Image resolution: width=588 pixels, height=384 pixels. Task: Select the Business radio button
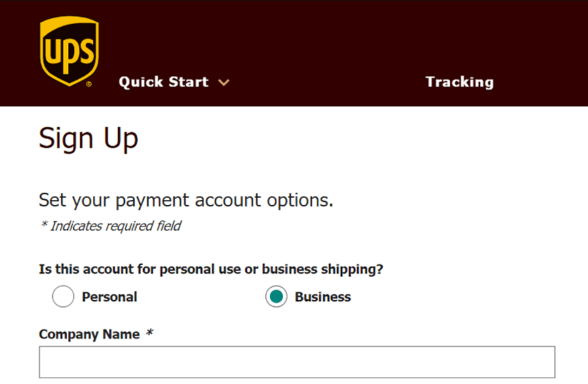[275, 296]
